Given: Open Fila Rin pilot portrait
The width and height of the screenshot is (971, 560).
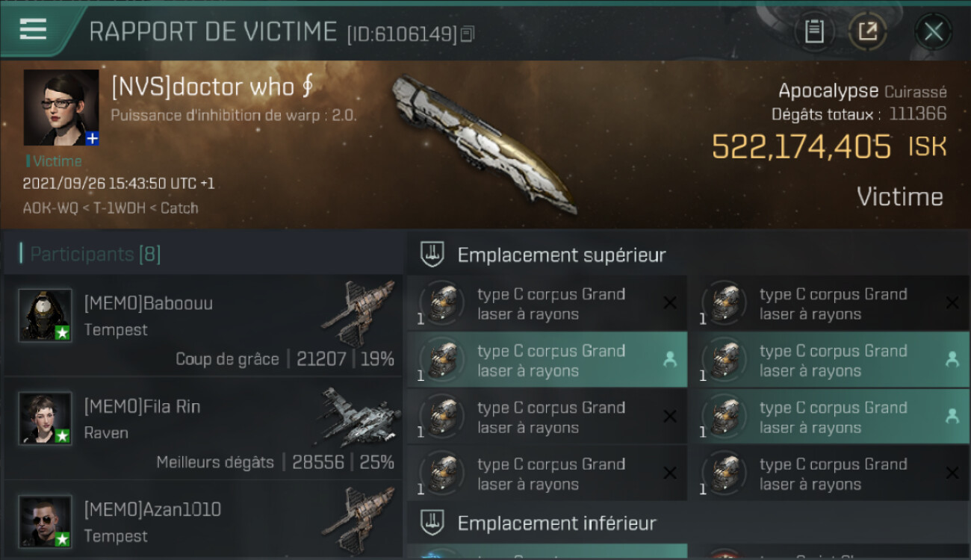Looking at the screenshot, I should coord(46,418).
